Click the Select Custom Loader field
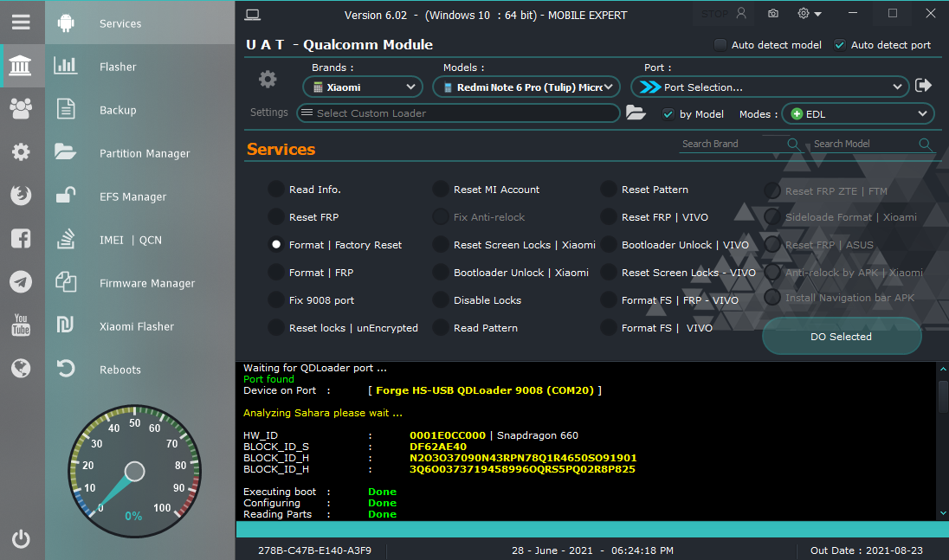 click(x=458, y=113)
